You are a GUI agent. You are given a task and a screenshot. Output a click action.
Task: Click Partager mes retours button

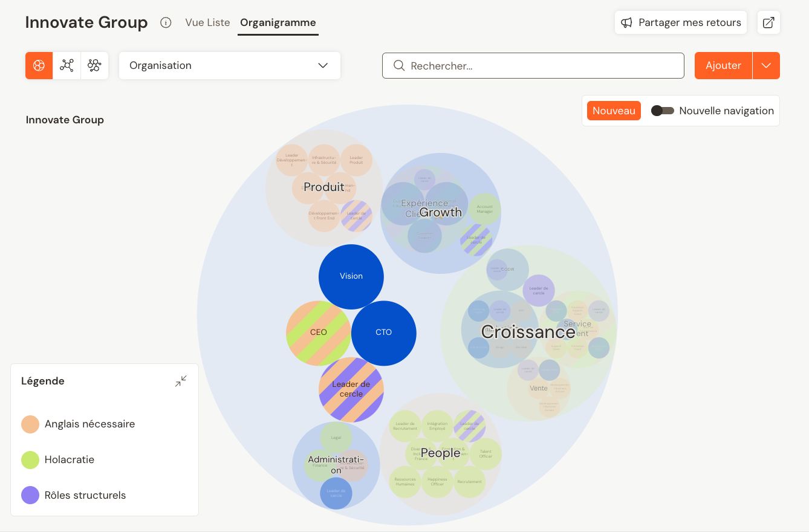681,22
